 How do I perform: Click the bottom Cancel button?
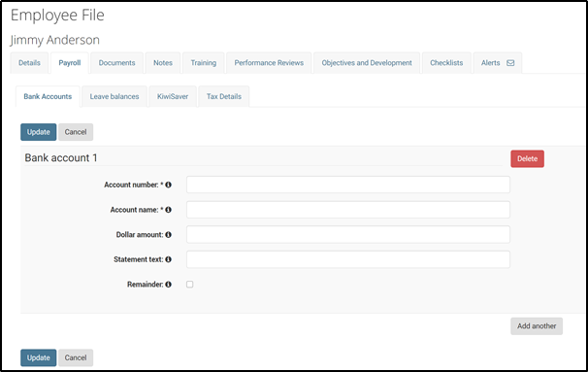(76, 357)
